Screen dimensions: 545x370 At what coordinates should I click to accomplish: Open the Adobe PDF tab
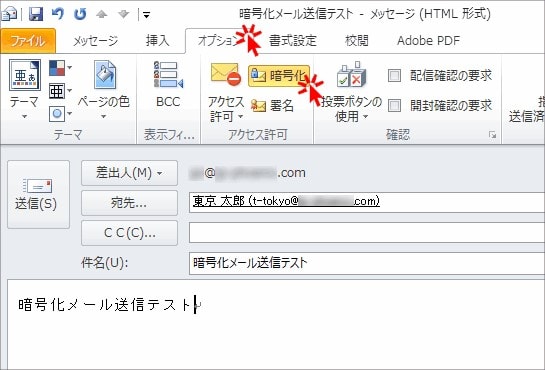pyautogui.click(x=428, y=41)
